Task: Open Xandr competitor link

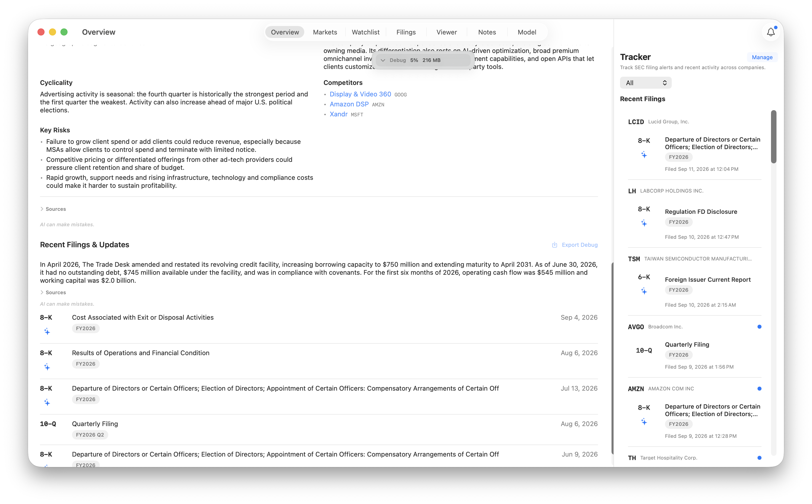Action: pos(338,114)
